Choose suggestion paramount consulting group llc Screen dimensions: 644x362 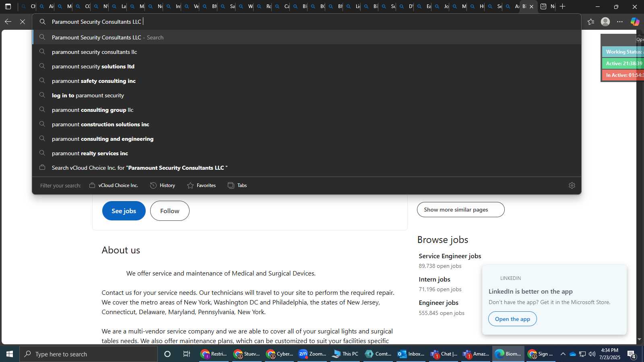(x=307, y=110)
